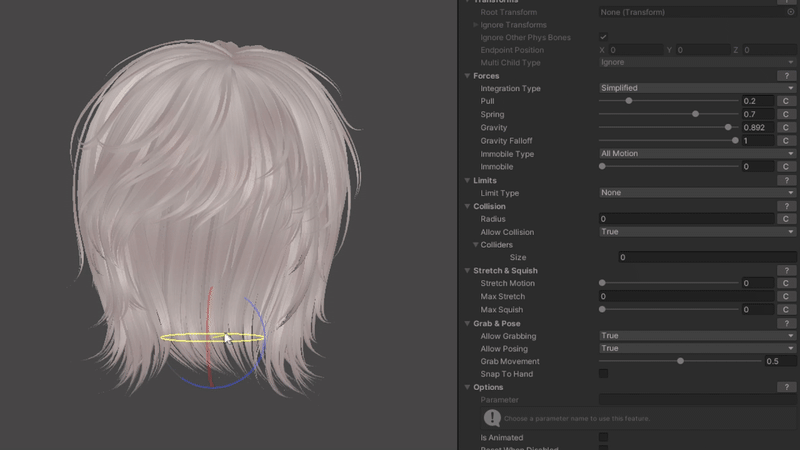The width and height of the screenshot is (800, 450).
Task: Open help for Stretch & Squish
Action: [786, 271]
